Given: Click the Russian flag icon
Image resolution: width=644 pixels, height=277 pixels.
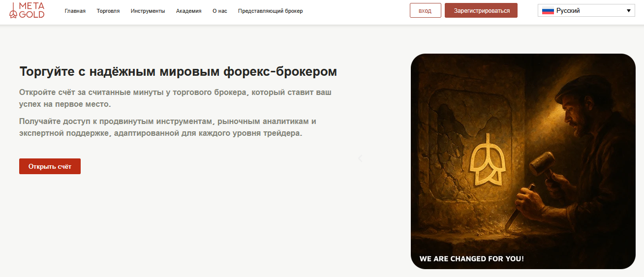Looking at the screenshot, I should (x=548, y=11).
